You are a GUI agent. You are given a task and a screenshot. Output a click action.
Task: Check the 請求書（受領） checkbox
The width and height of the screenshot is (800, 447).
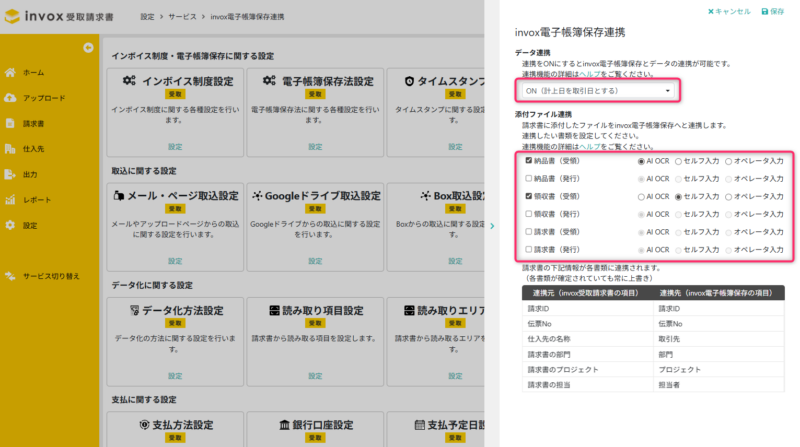pos(529,232)
